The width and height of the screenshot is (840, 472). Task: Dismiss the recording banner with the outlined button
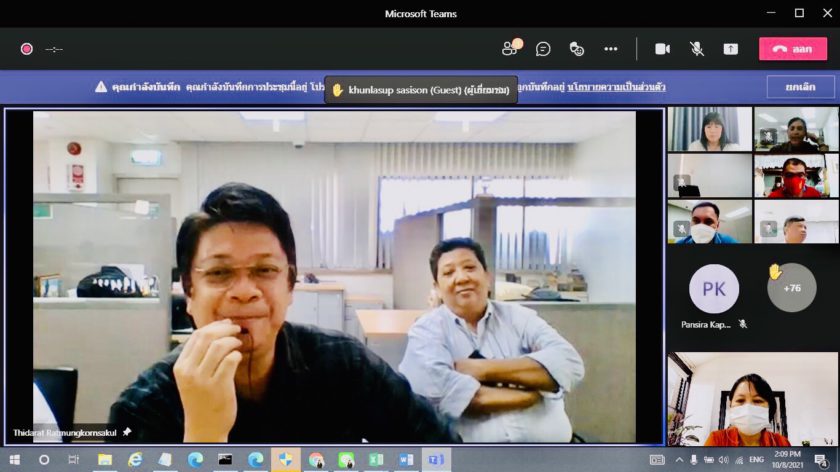[800, 87]
